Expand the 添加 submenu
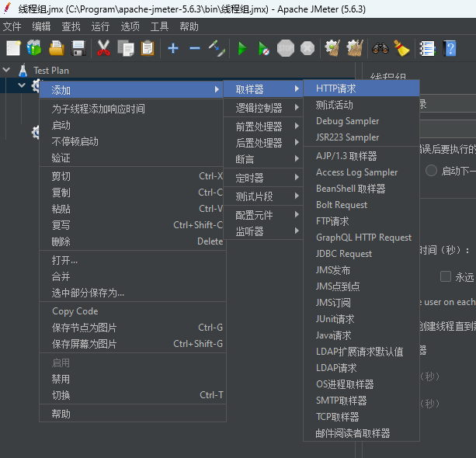The width and height of the screenshot is (476, 458). pos(133,90)
